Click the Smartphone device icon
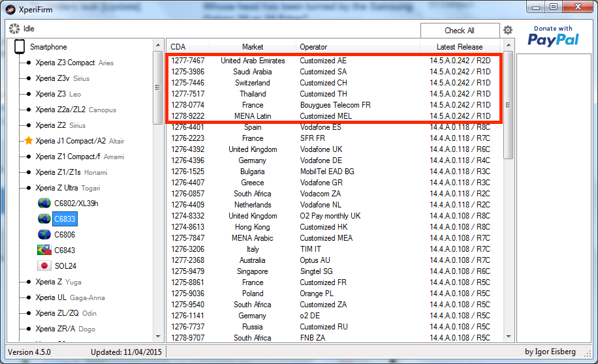 point(20,46)
